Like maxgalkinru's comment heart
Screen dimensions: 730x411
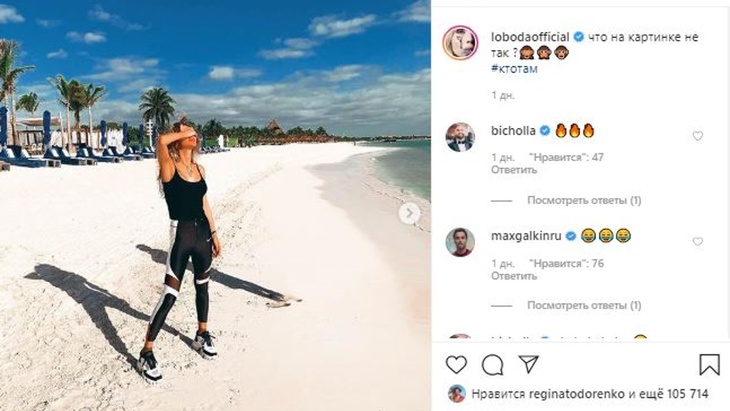tap(697, 242)
